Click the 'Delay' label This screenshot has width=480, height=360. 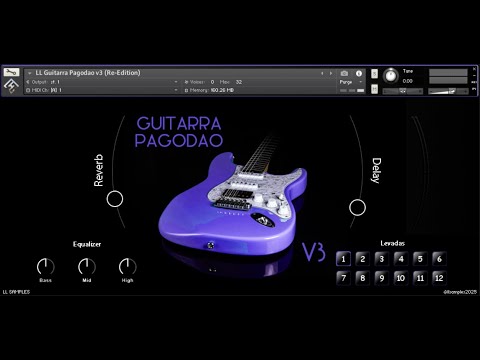point(376,170)
